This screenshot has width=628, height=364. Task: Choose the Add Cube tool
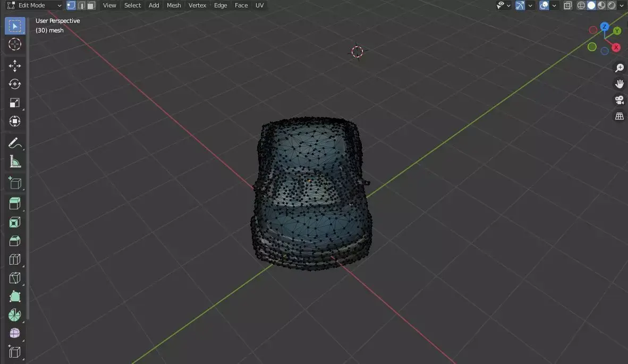click(15, 183)
